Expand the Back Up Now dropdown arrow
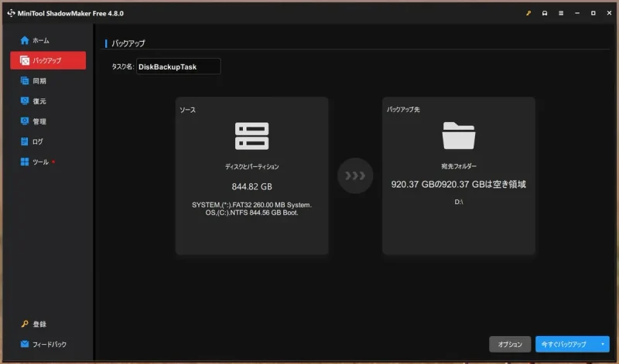The image size is (619, 364). (x=602, y=344)
